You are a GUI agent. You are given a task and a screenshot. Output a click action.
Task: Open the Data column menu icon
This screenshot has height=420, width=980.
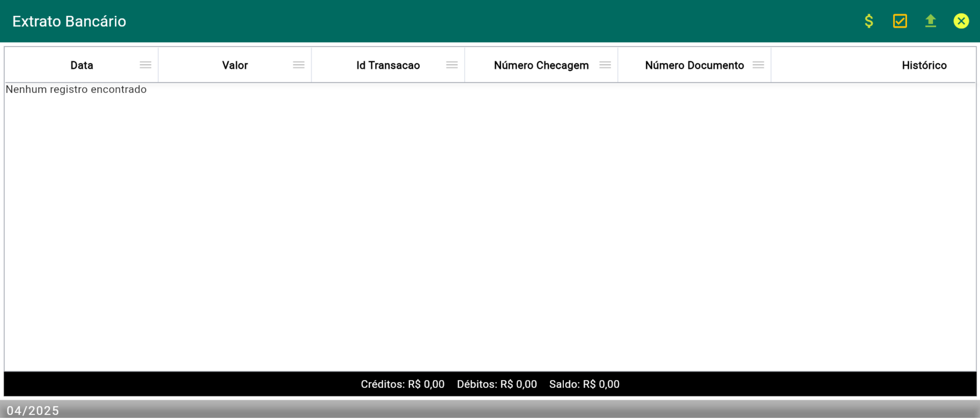coord(145,65)
